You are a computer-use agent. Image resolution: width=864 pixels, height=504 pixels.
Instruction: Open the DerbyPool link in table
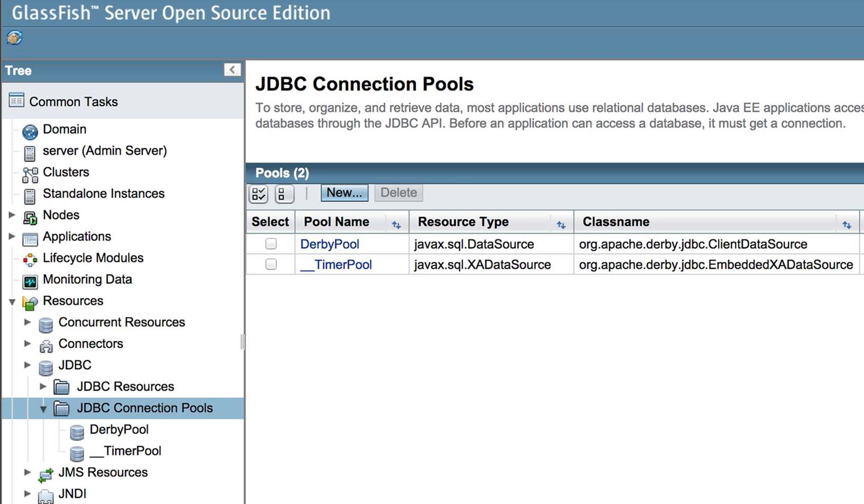point(329,244)
